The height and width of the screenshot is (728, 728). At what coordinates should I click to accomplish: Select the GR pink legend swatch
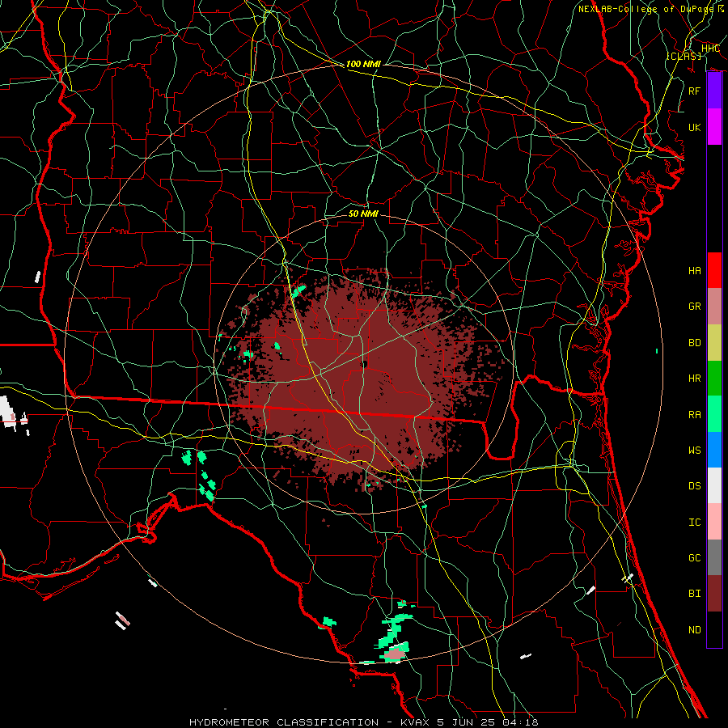714,307
